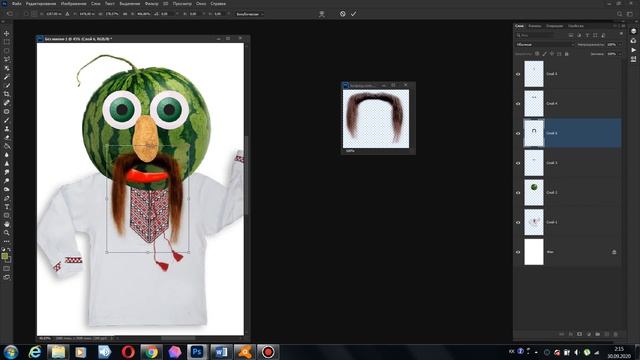The width and height of the screenshot is (640, 360).
Task: Open the Справка menu
Action: [x=218, y=4]
